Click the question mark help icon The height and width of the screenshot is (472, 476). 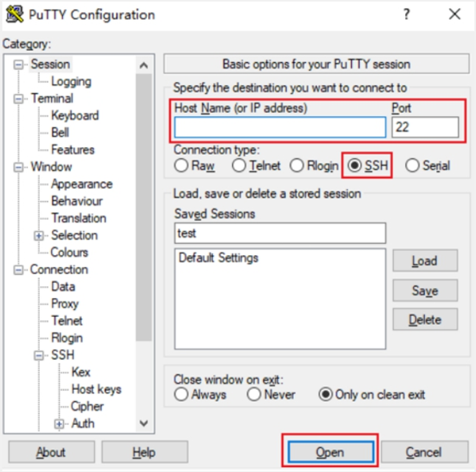(x=407, y=14)
